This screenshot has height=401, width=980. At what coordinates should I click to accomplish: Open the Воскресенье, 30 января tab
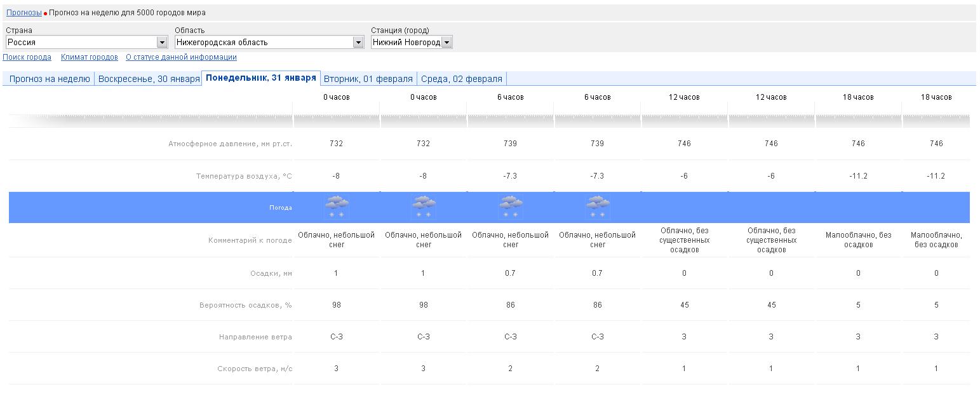pos(149,79)
